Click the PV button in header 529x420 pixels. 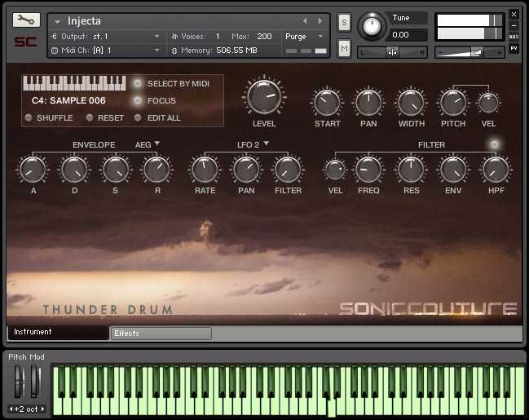coord(514,49)
